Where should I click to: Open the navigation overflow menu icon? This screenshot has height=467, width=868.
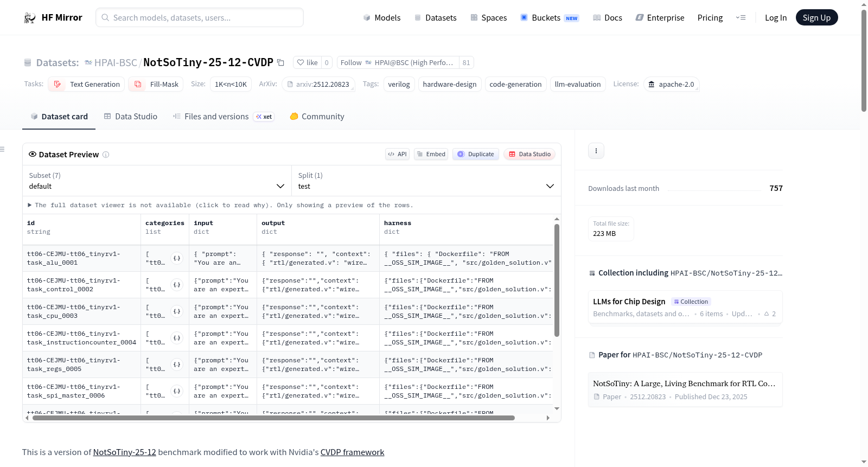point(741,18)
